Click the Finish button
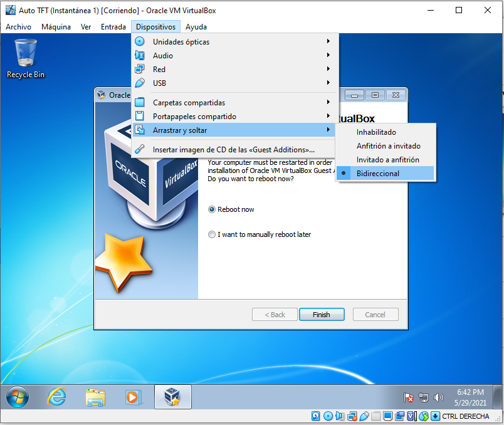Screen dimensions: 504x425 (321, 315)
